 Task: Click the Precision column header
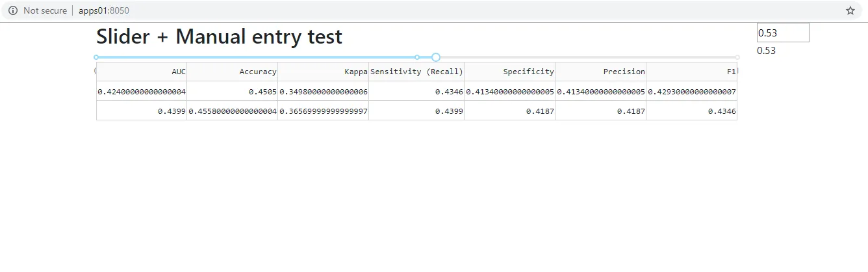click(601, 72)
